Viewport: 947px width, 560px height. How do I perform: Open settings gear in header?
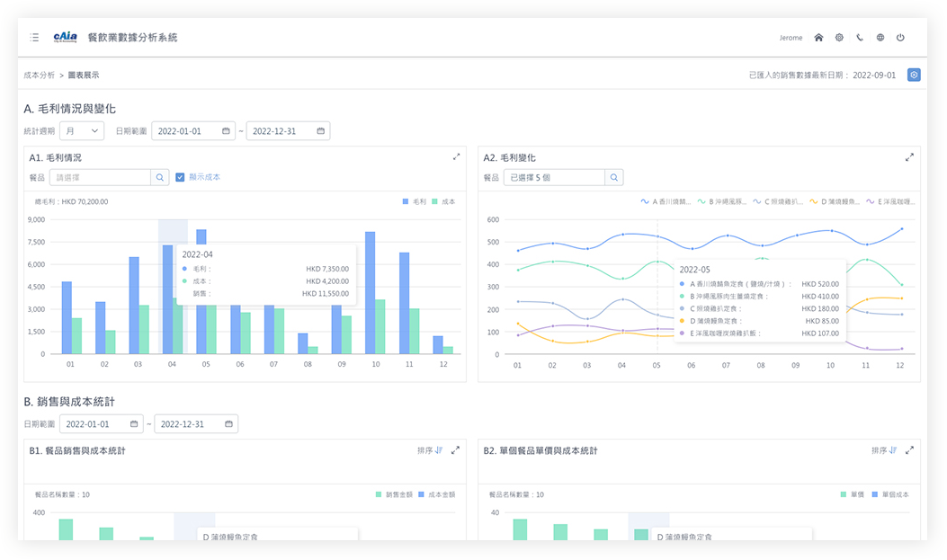839,38
